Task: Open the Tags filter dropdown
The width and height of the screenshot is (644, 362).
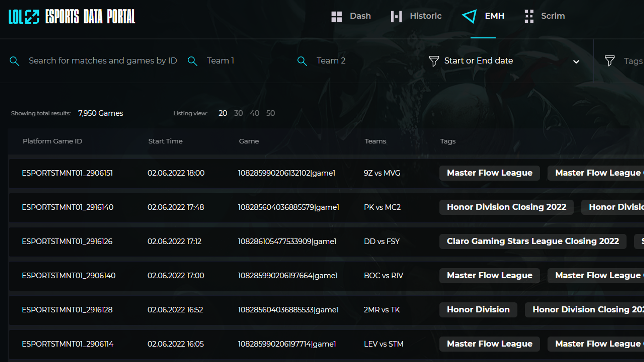Action: [x=633, y=61]
